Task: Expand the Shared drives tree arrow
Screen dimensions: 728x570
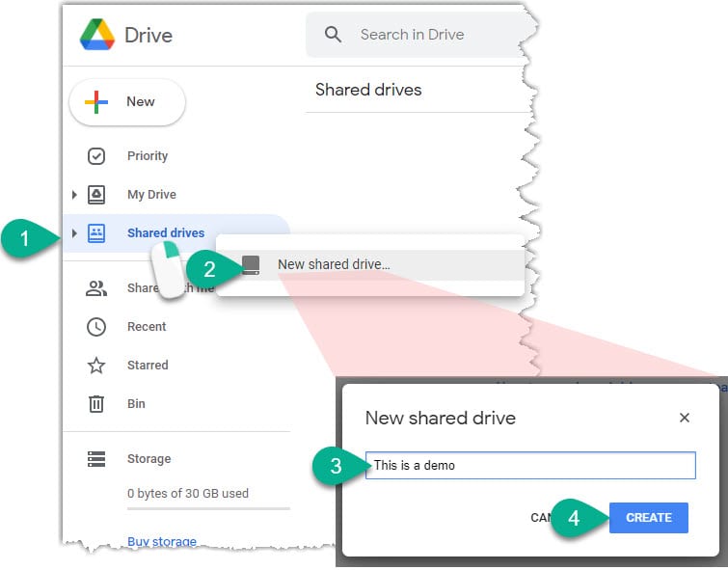Action: click(74, 233)
